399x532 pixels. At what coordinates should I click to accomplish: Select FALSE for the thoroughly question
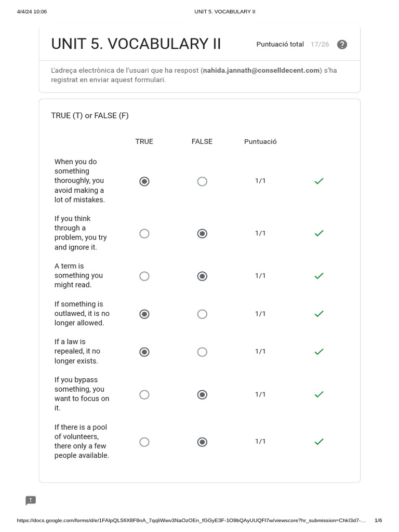pyautogui.click(x=202, y=181)
